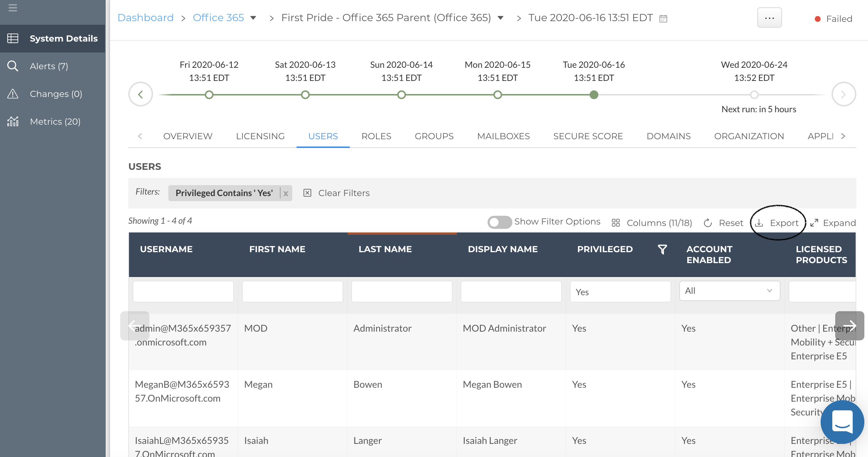Open the Columns (11/18) chooser
868x457 pixels.
tap(652, 223)
